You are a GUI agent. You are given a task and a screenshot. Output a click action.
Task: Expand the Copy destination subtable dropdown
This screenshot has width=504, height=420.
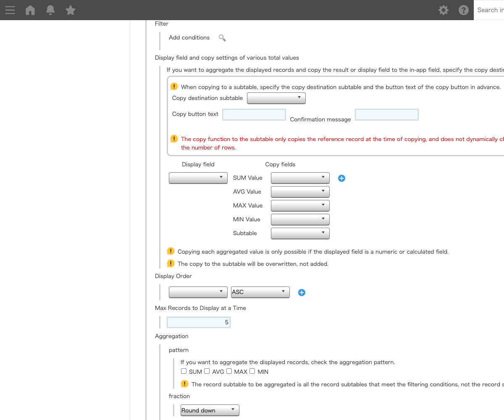click(x=276, y=98)
